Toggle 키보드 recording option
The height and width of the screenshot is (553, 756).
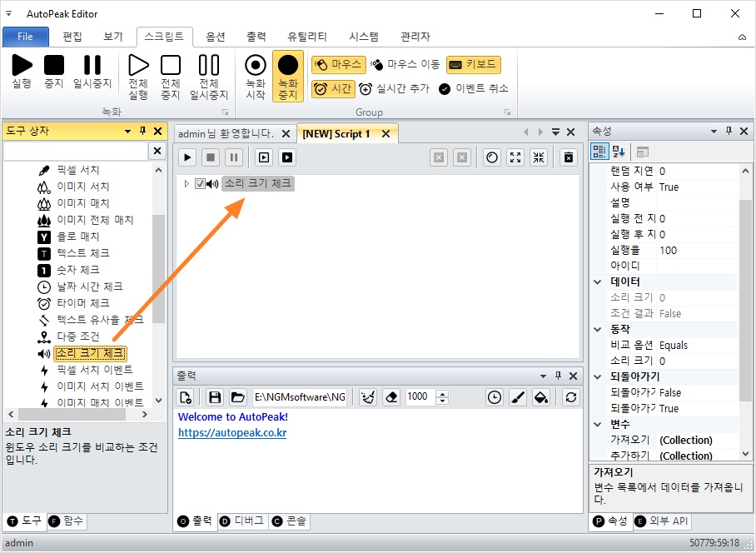(474, 65)
